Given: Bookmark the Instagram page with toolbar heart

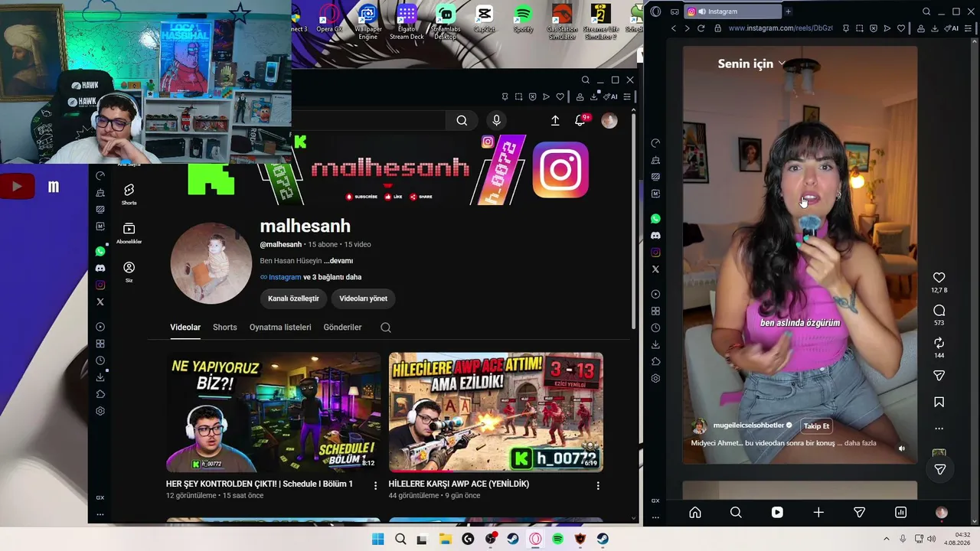Looking at the screenshot, I should tap(901, 28).
